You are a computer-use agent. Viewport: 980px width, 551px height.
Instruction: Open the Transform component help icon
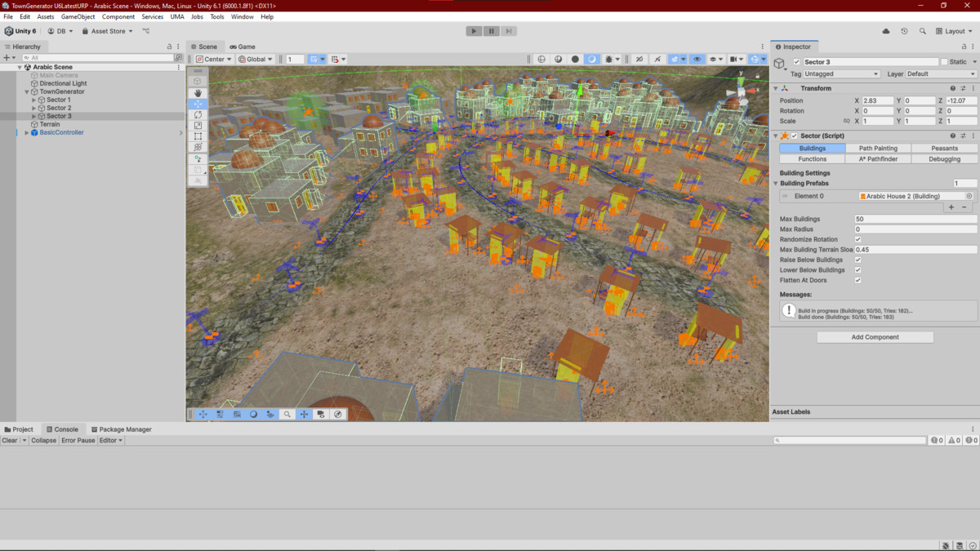[952, 88]
